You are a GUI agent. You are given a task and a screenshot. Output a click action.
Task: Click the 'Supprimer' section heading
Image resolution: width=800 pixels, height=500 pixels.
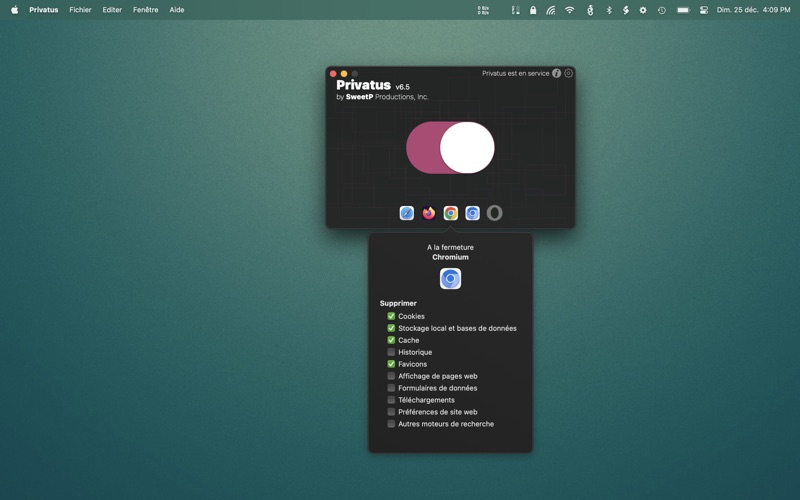click(x=398, y=303)
